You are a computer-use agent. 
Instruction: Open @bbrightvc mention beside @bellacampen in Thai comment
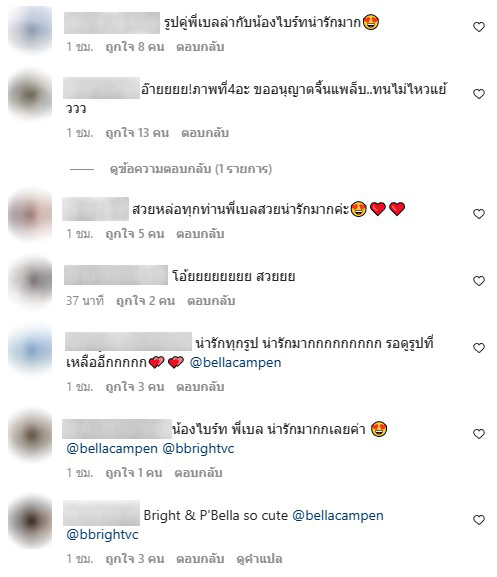coord(198,449)
